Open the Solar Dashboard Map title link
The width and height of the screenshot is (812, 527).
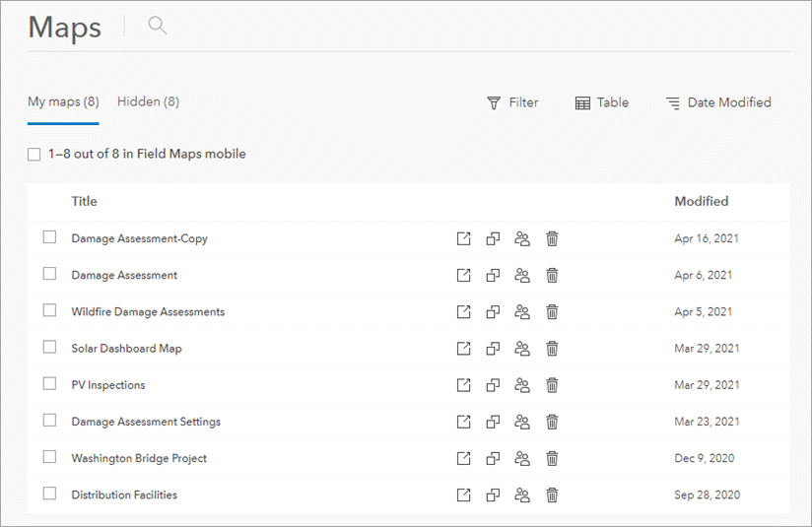pos(126,349)
